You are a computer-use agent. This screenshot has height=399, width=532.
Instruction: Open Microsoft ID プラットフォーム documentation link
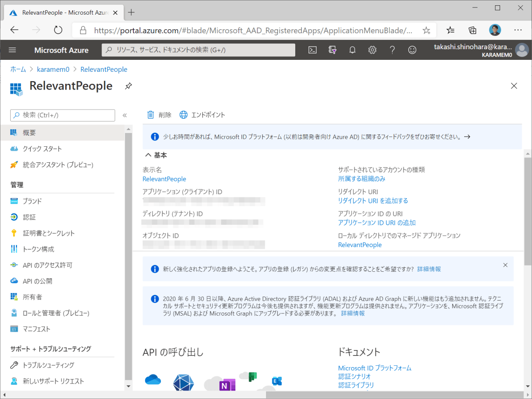point(375,368)
